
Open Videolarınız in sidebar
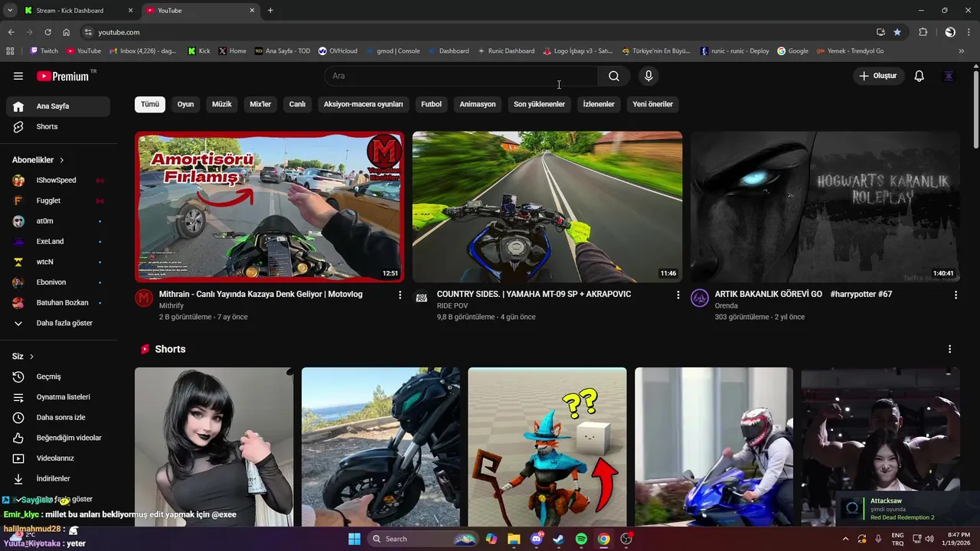click(58, 458)
